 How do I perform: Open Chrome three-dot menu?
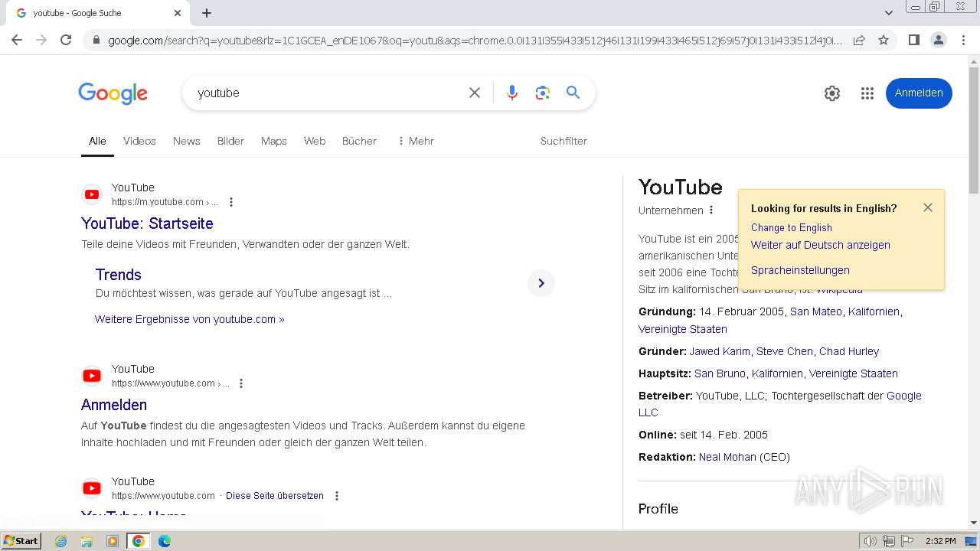pos(964,40)
